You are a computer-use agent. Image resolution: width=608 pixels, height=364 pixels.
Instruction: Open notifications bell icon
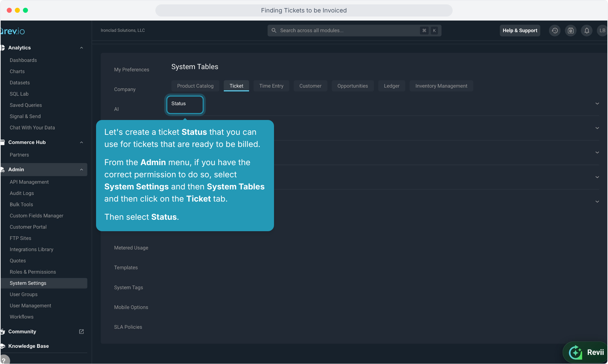[587, 31]
